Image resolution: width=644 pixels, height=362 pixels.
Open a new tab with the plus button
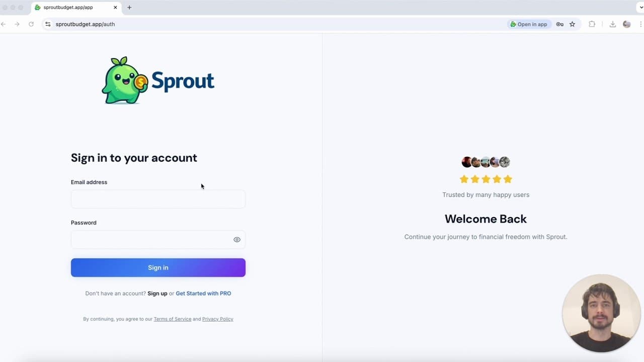click(129, 8)
